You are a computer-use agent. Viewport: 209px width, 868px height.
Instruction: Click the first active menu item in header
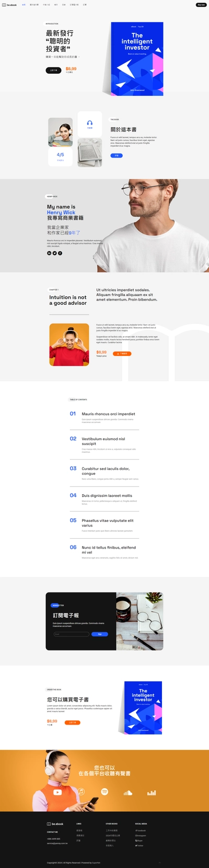[x=24, y=5]
